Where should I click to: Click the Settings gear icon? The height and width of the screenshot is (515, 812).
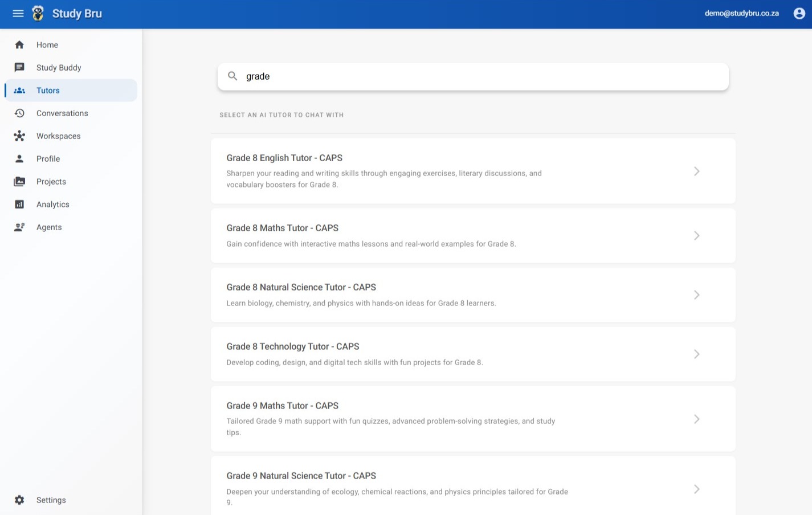[19, 500]
